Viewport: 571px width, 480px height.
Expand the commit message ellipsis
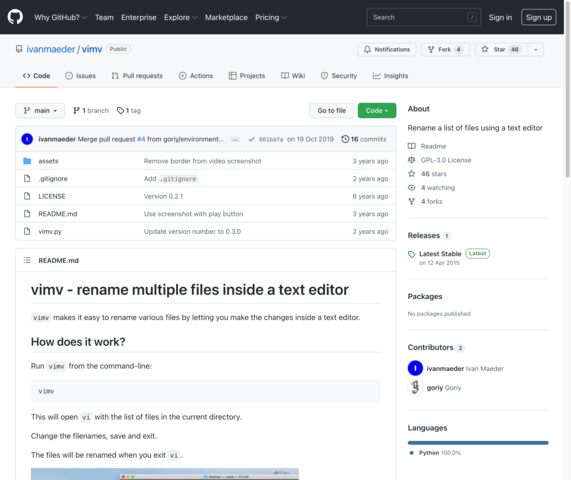click(235, 139)
